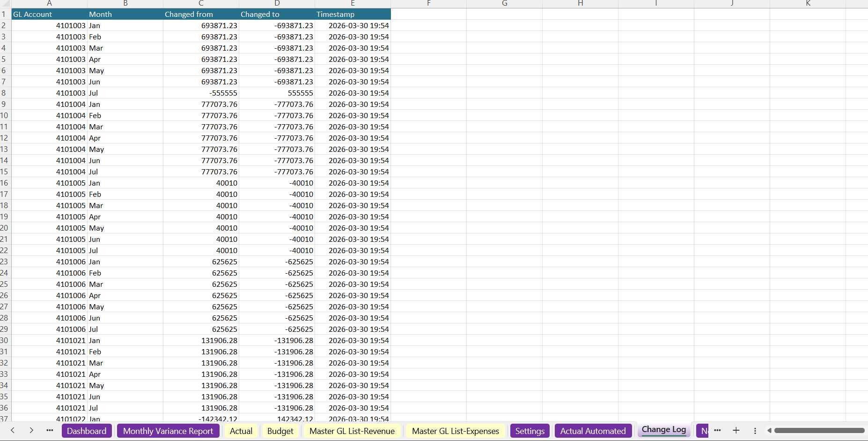Click column header D
Screen dimensions: 868x441
pos(277,3)
